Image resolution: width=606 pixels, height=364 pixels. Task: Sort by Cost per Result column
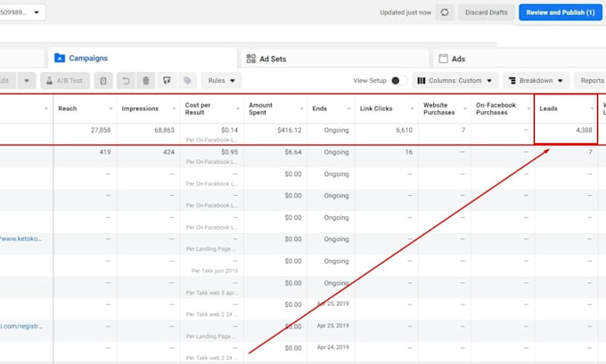(x=198, y=109)
